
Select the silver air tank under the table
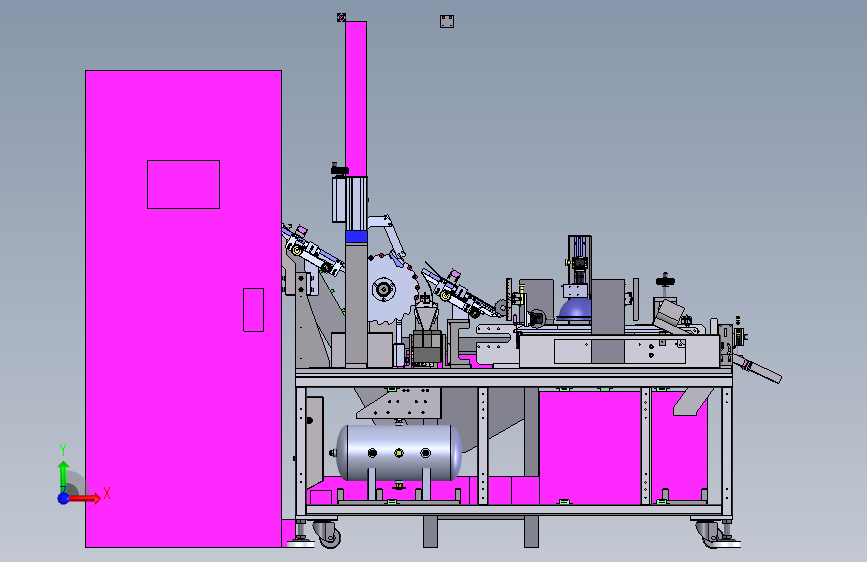pyautogui.click(x=399, y=452)
